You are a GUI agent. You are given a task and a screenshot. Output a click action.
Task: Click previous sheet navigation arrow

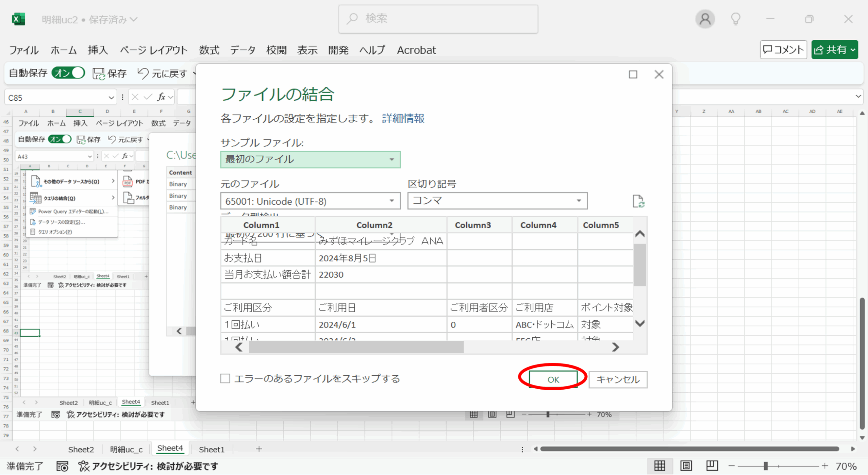[x=17, y=449]
